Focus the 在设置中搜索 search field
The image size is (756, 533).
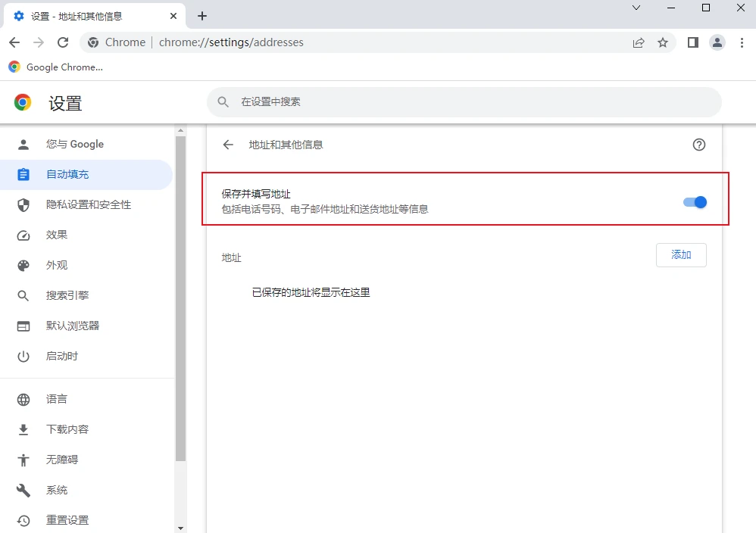[464, 101]
